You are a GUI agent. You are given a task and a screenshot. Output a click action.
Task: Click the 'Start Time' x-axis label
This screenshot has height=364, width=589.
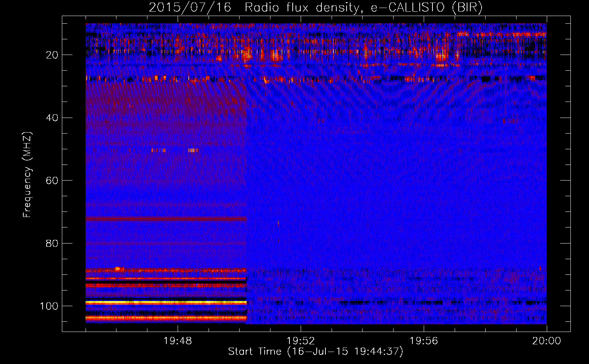point(316,352)
